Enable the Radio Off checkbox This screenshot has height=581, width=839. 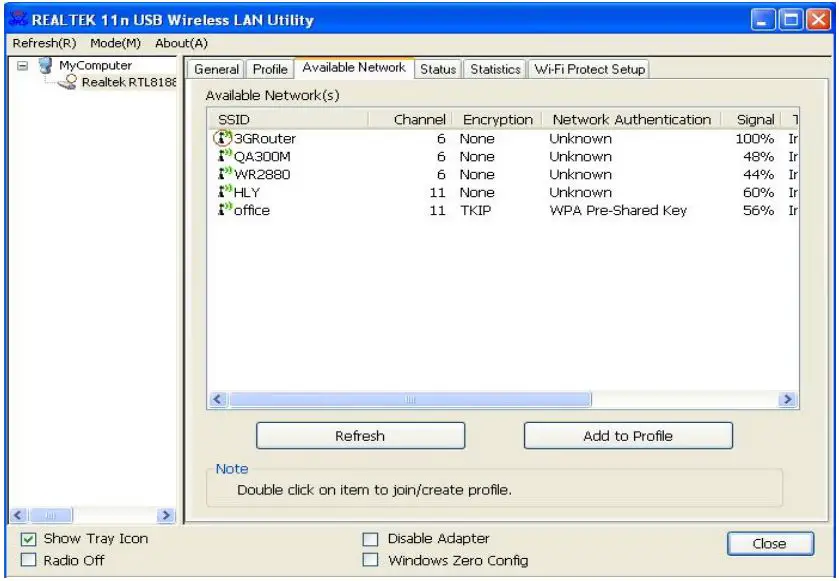pyautogui.click(x=28, y=561)
